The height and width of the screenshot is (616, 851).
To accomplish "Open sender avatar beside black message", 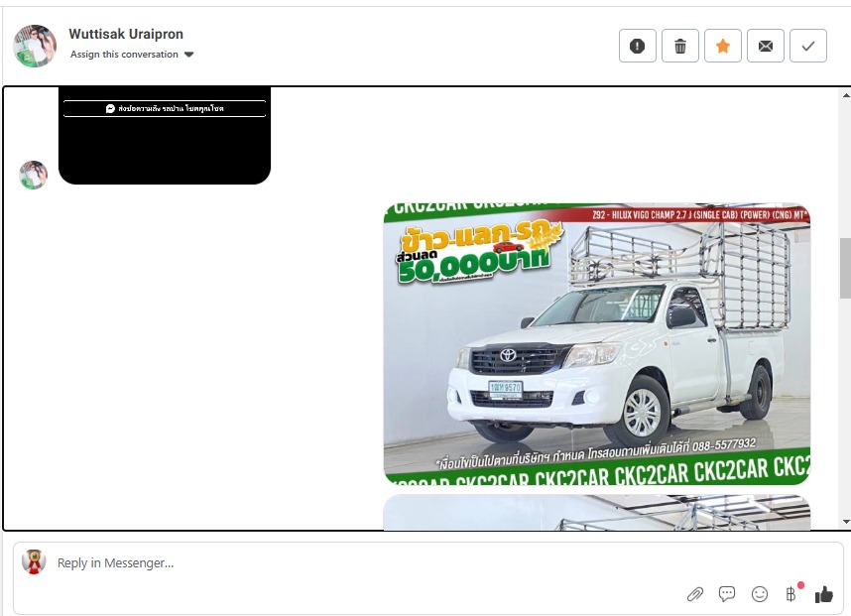I will (x=33, y=175).
